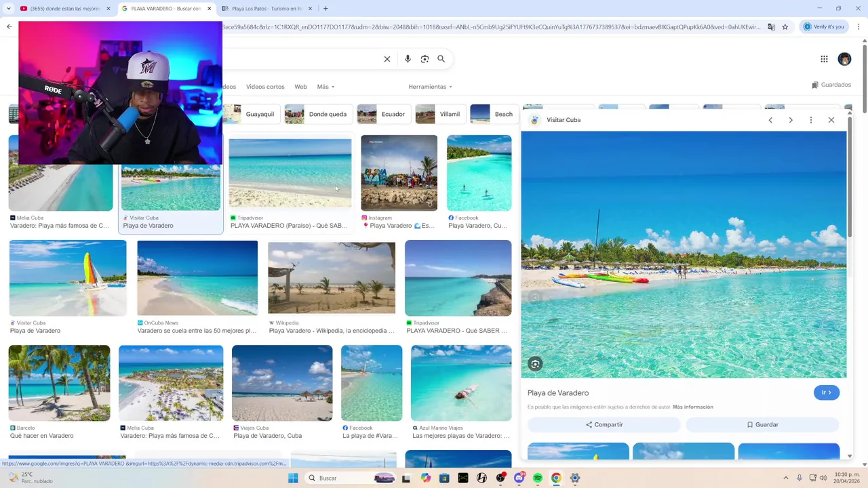Submit search with the magnifier icon
868x488 pixels.
point(441,59)
